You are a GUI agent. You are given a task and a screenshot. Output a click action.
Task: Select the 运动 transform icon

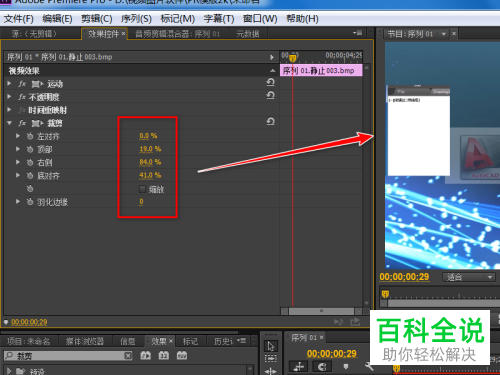(x=37, y=84)
